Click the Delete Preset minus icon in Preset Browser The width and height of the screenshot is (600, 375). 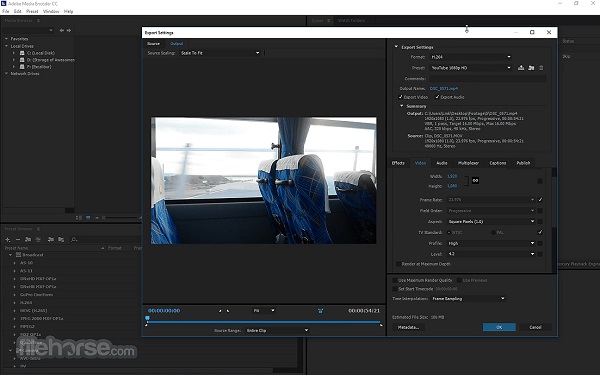tap(18, 240)
